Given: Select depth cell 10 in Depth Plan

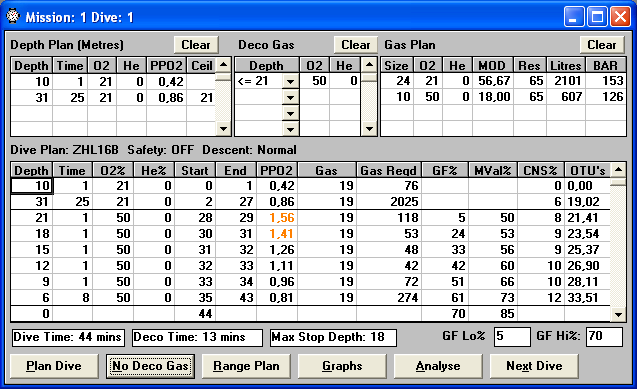Looking at the screenshot, I should pos(31,82).
